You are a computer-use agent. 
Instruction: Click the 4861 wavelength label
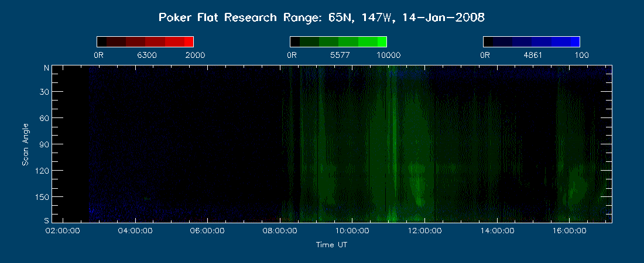(533, 56)
